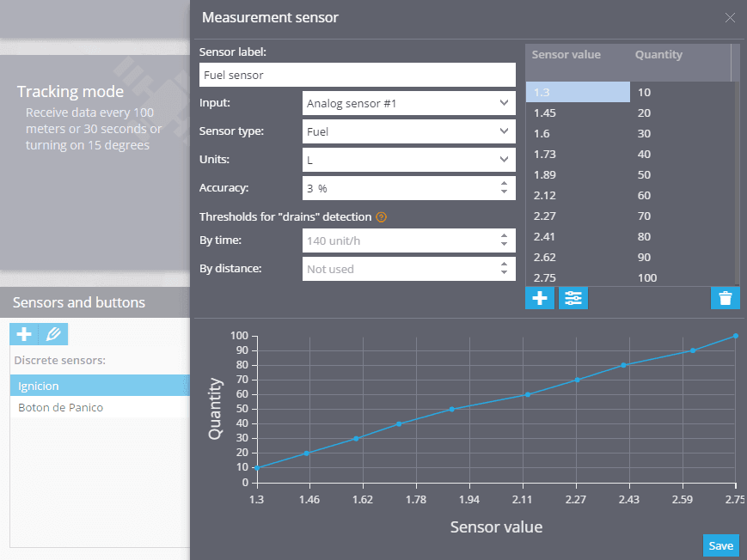
Task: Delete the selected sensor value row
Action: click(725, 298)
